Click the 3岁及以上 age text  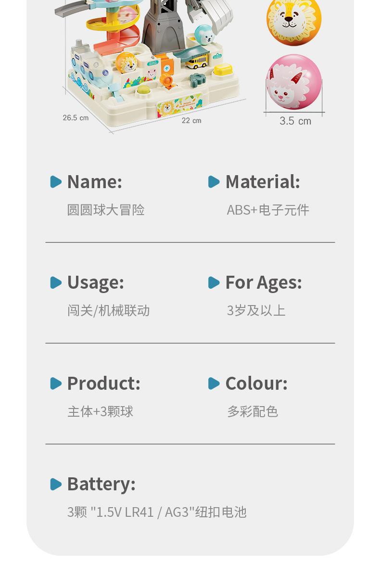click(x=256, y=310)
